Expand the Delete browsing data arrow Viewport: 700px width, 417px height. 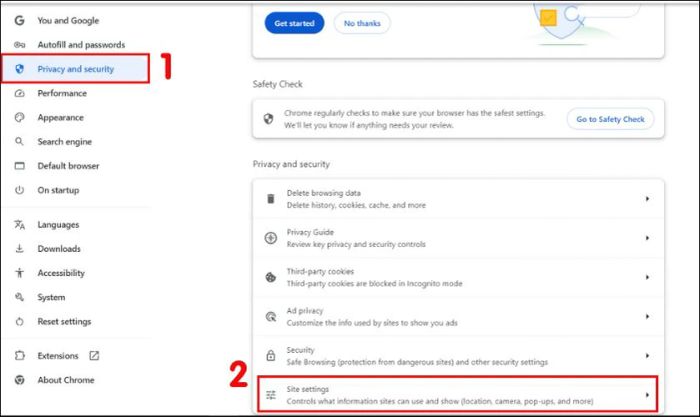(x=647, y=199)
